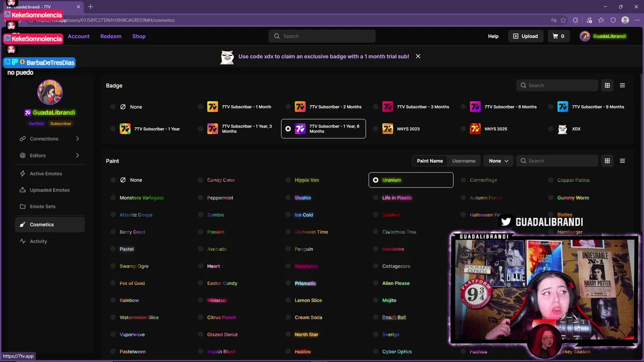Select the Zombie paint

[215, 215]
